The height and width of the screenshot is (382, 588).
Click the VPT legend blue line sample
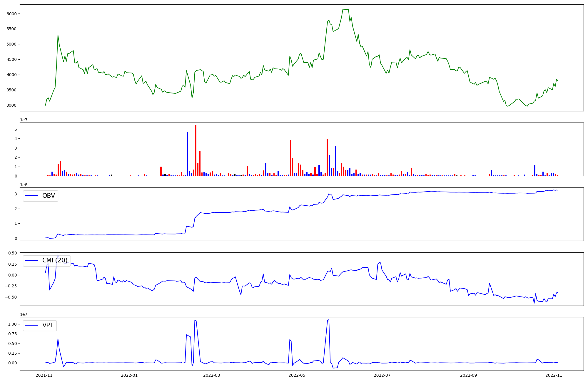(32, 325)
